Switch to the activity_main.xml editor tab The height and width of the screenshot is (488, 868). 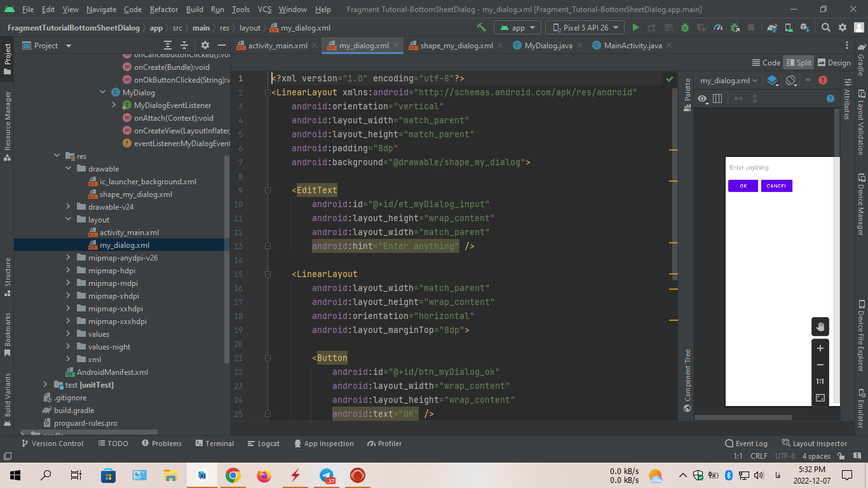273,45
